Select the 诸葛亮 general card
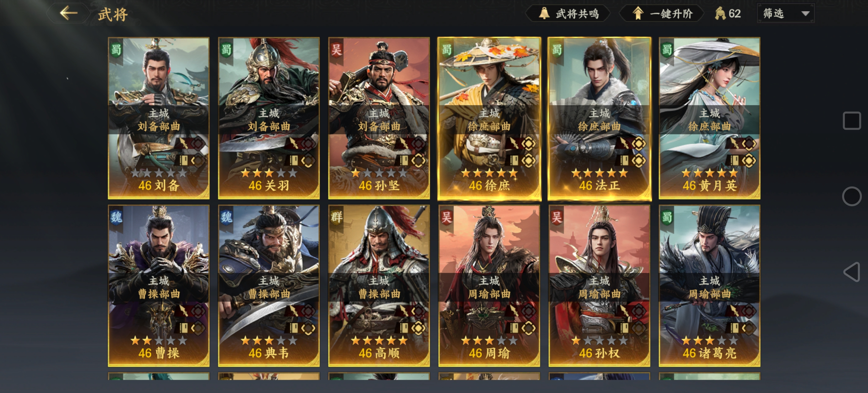 [x=709, y=286]
